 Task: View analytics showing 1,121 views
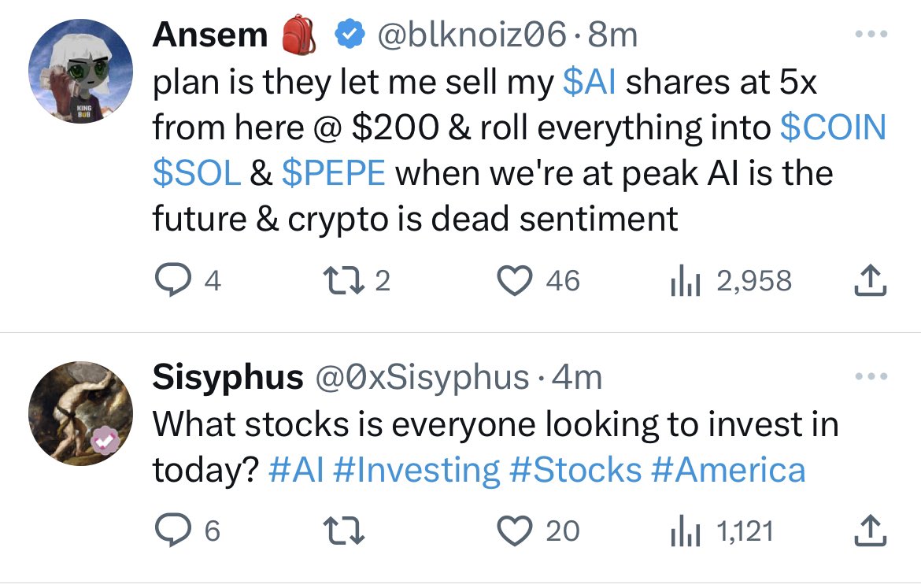(x=723, y=531)
